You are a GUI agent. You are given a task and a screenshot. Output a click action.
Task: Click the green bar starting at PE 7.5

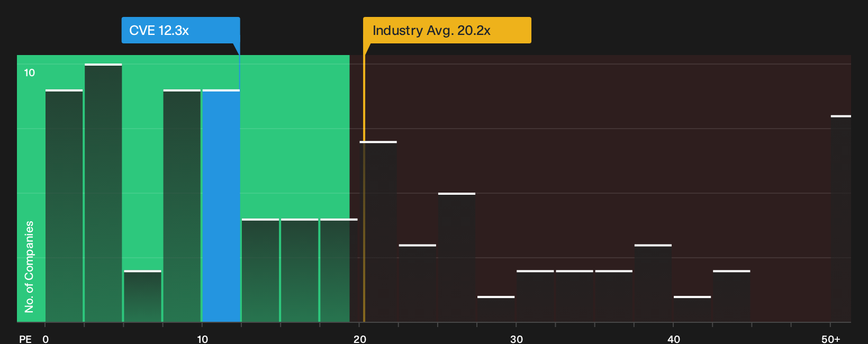click(182, 206)
